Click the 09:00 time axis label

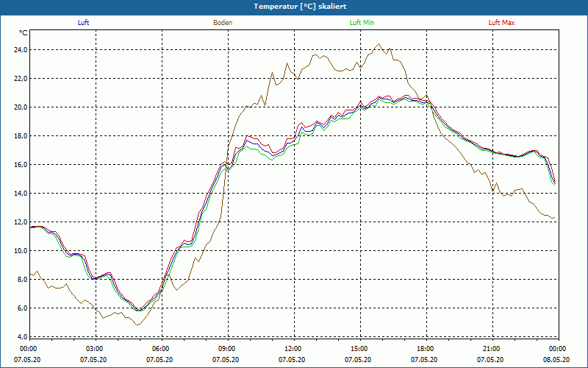pyautogui.click(x=228, y=349)
